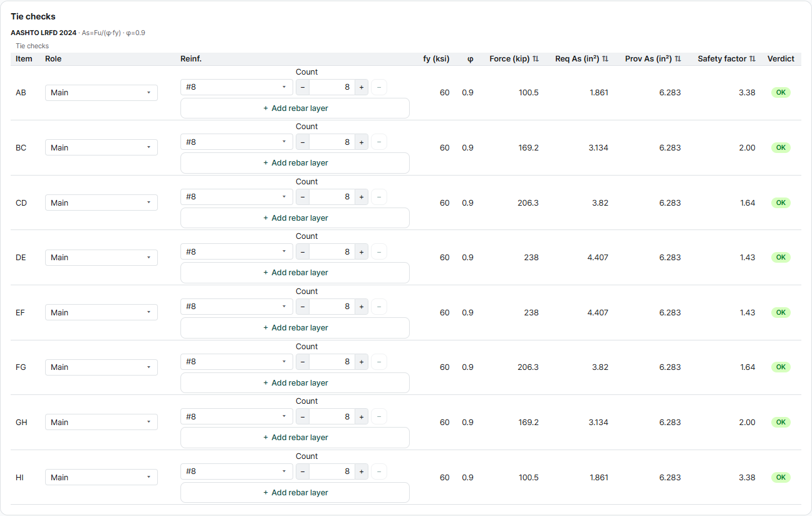Focus the Count field for tie AB
Viewport: 812px width, 516px height.
(x=332, y=87)
